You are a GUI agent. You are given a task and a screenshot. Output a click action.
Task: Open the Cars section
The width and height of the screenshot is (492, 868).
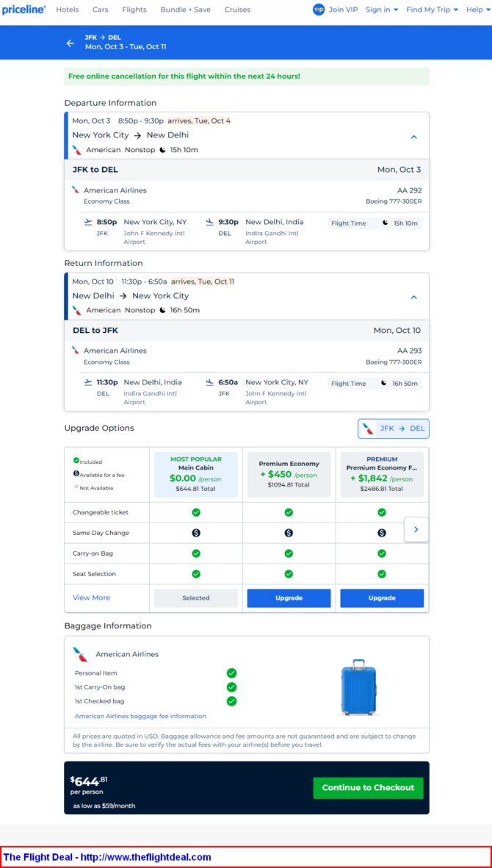pyautogui.click(x=100, y=10)
